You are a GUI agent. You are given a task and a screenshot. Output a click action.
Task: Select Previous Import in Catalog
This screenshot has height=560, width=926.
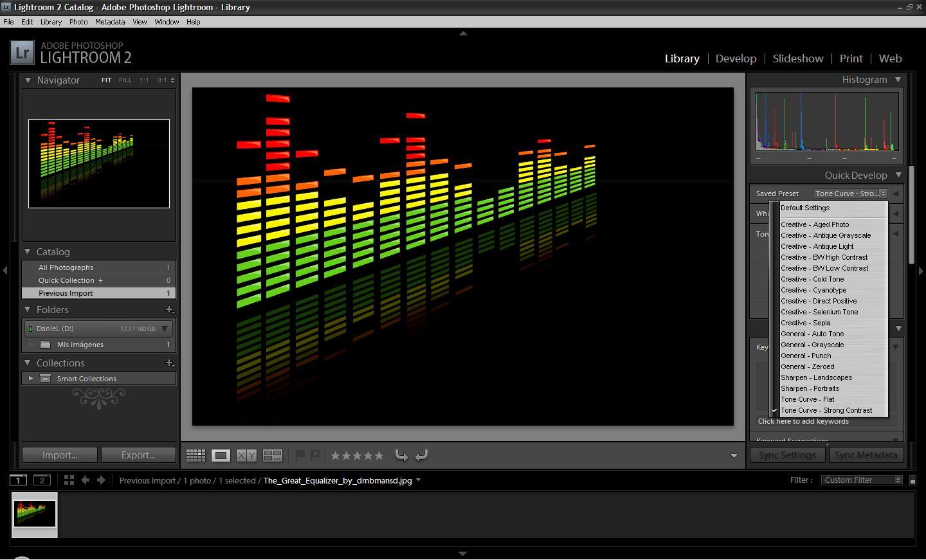tap(98, 293)
